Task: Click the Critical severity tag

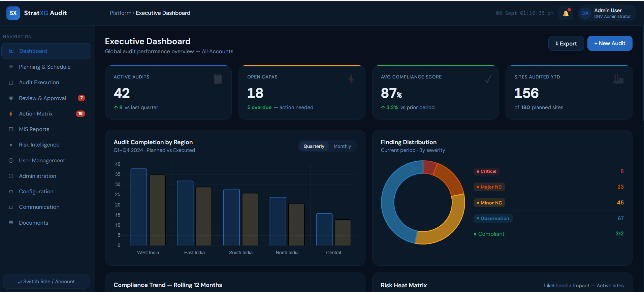Action: point(486,171)
